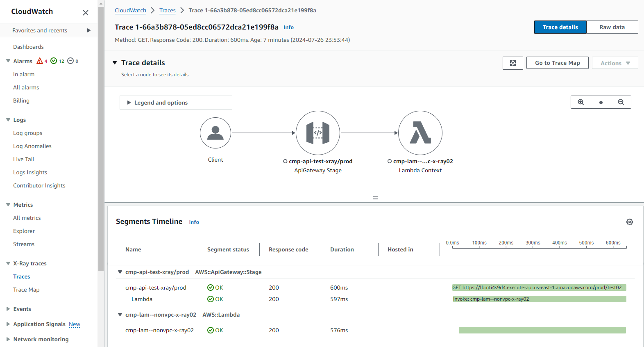Screen dimensions: 644x347
Task: Open Logs Insights from sidebar
Action: (x=30, y=172)
